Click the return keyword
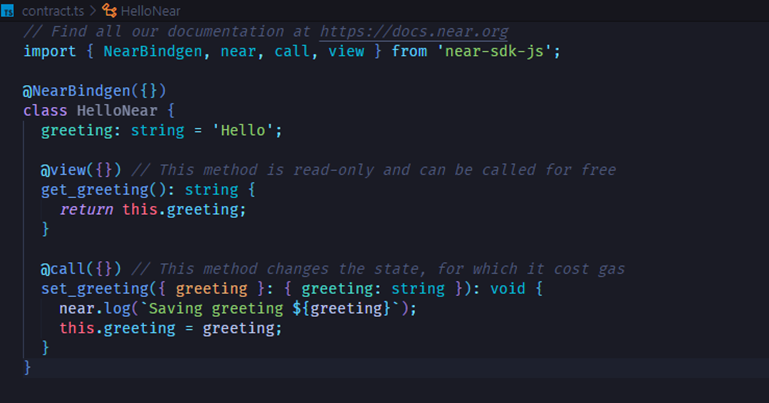This screenshot has width=769, height=403. coord(86,210)
